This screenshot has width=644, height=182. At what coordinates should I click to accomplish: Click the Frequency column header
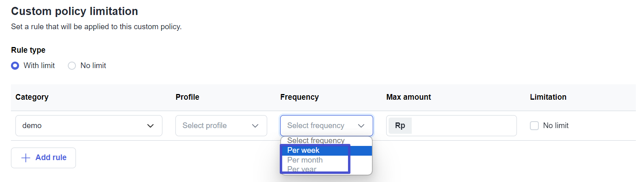299,97
